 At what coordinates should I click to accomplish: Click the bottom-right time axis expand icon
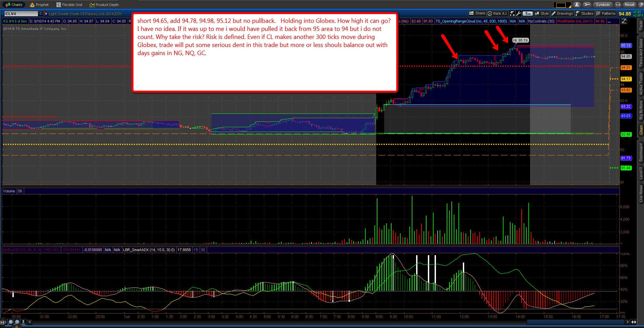pyautogui.click(x=634, y=322)
